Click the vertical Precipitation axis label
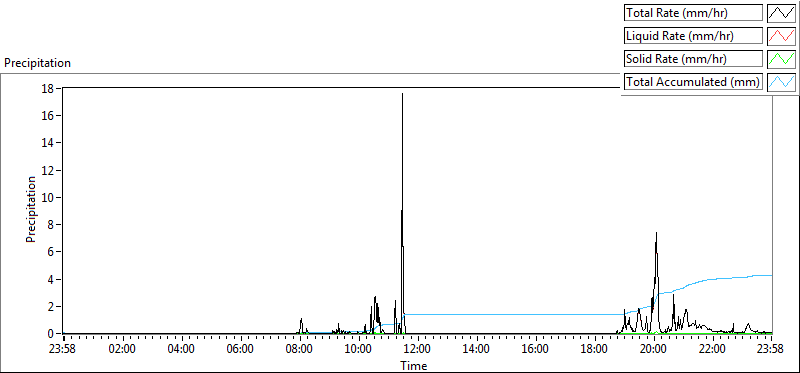Image resolution: width=800 pixels, height=373 pixels. (x=31, y=209)
